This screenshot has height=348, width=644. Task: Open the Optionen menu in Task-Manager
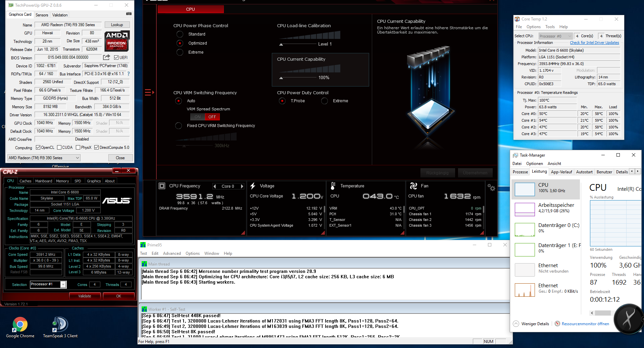(x=534, y=164)
